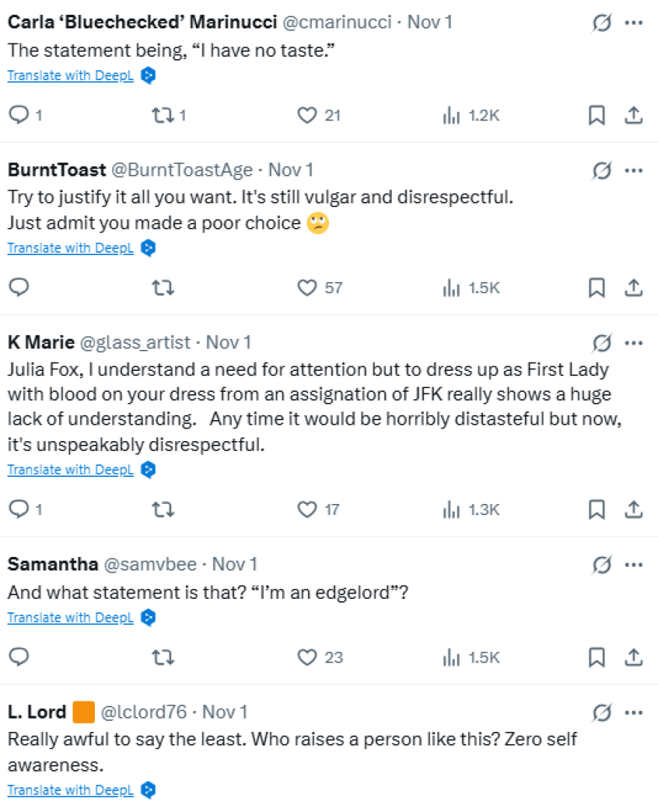Like Samantha's tweet with 23 likes
Image resolution: width=658 pixels, height=812 pixels.
(307, 656)
